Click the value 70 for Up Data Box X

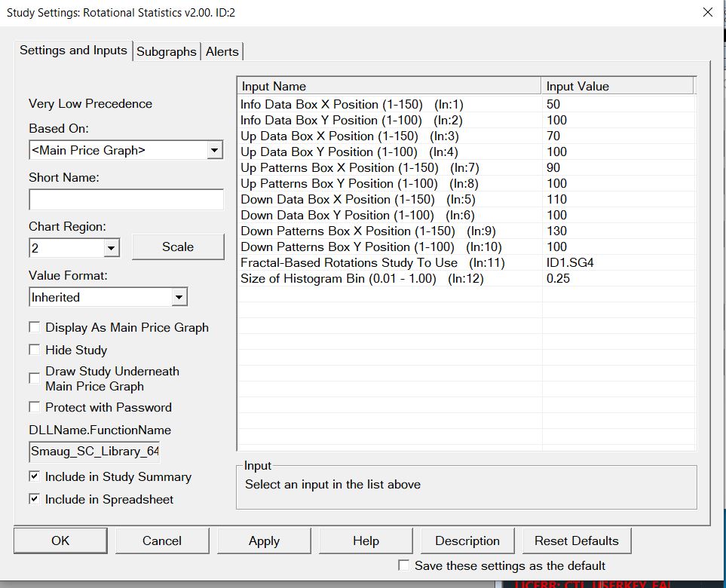pos(553,136)
